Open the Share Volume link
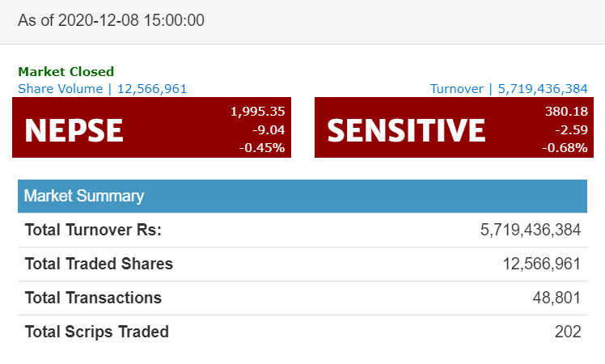Image resolution: width=605 pixels, height=364 pixels. (103, 89)
